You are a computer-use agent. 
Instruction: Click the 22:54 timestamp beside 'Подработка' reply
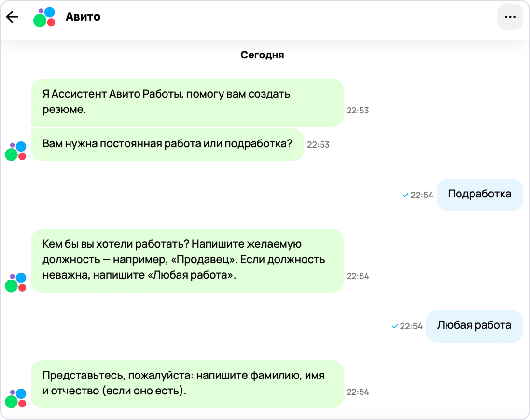[x=422, y=195]
